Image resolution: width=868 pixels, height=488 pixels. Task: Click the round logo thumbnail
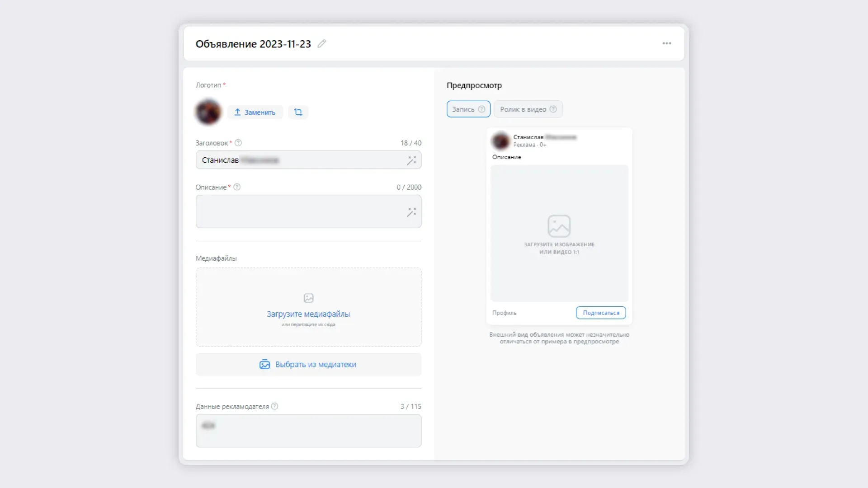click(x=208, y=112)
